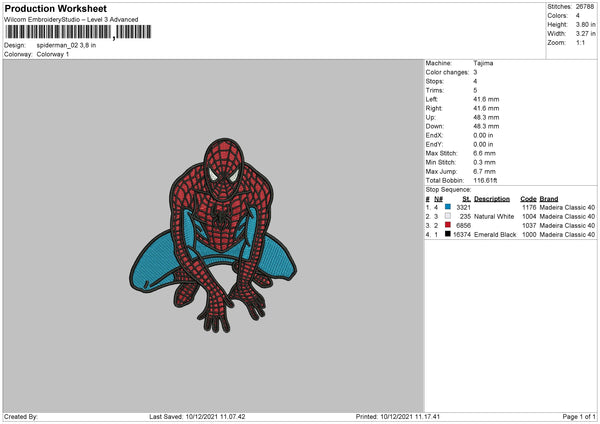
Task: Click the design name spiderman_02 3,8 in
Action: (x=66, y=45)
